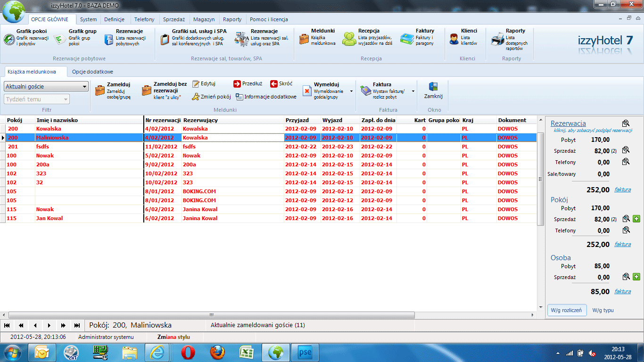
Task: Expand the Aktualni goście filter dropdown
Action: click(x=84, y=87)
